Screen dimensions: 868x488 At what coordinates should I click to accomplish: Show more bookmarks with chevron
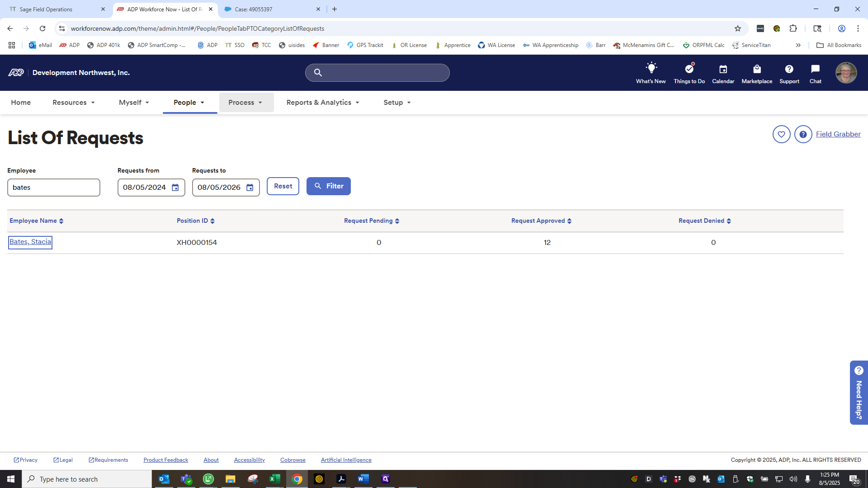[798, 45]
